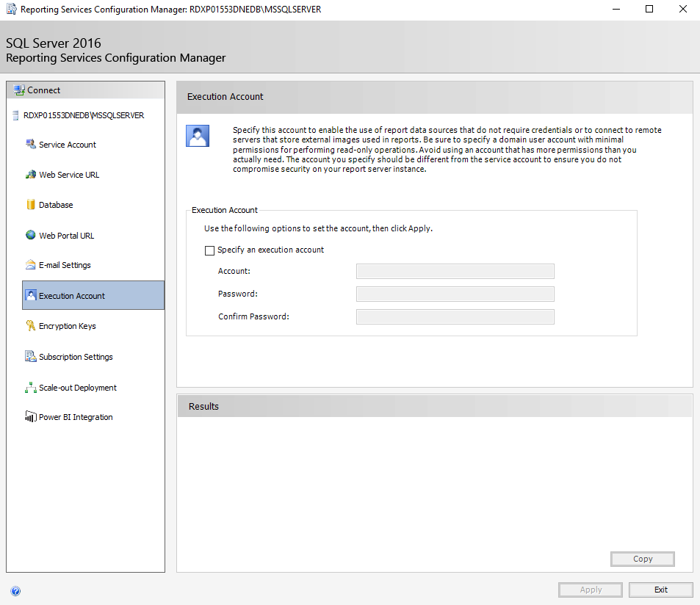Image resolution: width=700 pixels, height=605 pixels.
Task: Minimize the Configuration Manager window
Action: [616, 9]
